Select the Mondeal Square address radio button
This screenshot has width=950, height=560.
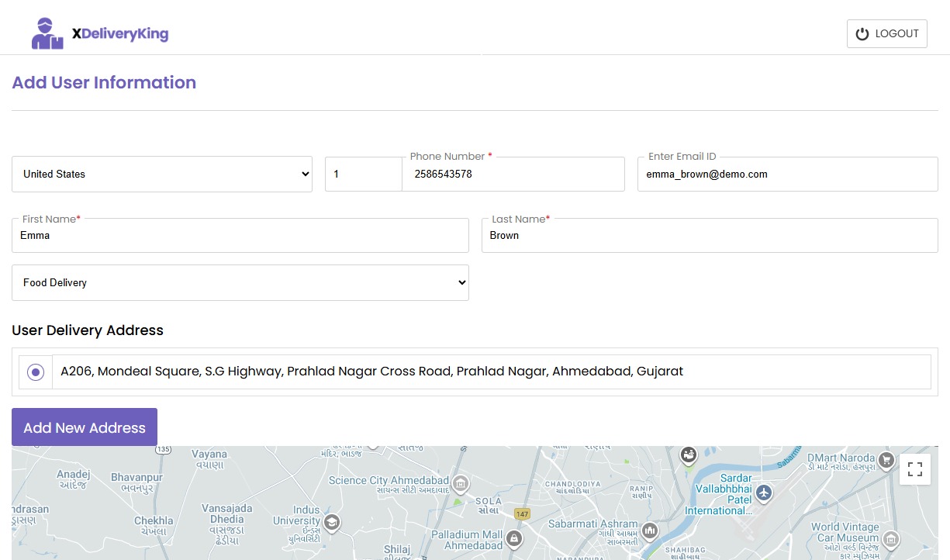point(36,372)
